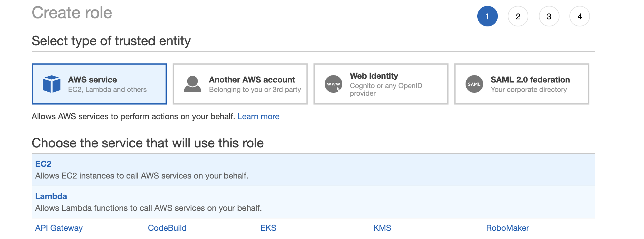Choose the CodeBuild service link
This screenshot has width=644, height=239.
pyautogui.click(x=167, y=228)
